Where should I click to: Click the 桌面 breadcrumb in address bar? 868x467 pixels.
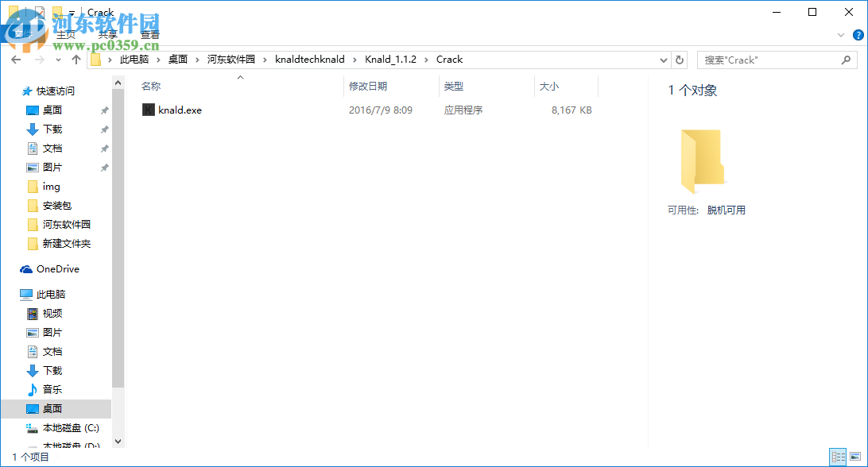178,60
